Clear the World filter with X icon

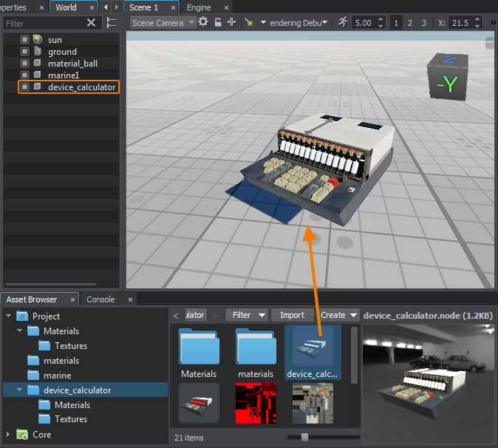pos(91,23)
